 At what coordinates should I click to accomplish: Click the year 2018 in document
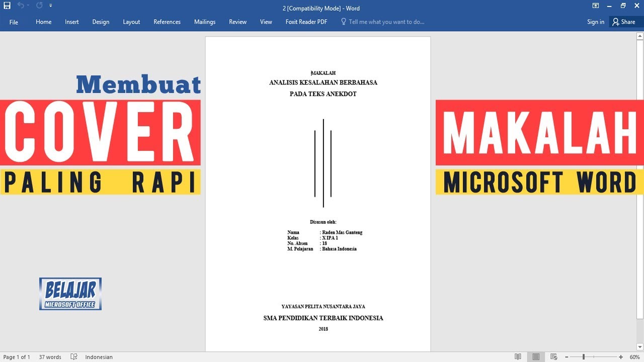coord(323,329)
